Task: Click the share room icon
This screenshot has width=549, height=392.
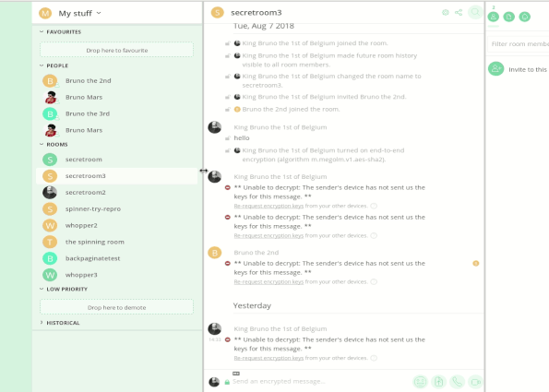Action: click(459, 13)
